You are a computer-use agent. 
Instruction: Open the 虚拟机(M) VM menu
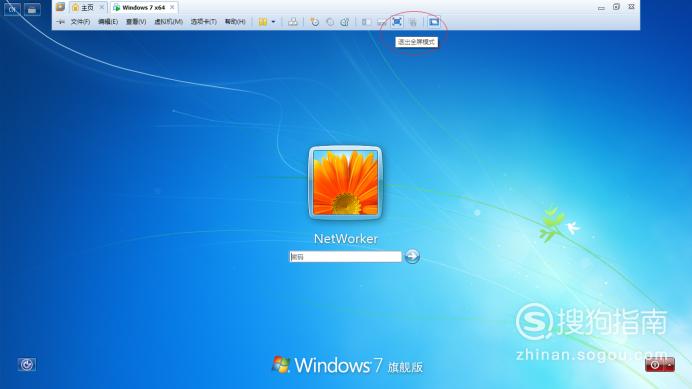click(169, 22)
